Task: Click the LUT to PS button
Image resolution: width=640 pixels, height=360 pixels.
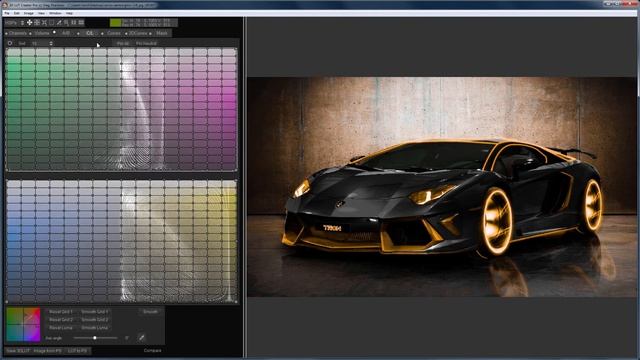Action: click(x=77, y=351)
